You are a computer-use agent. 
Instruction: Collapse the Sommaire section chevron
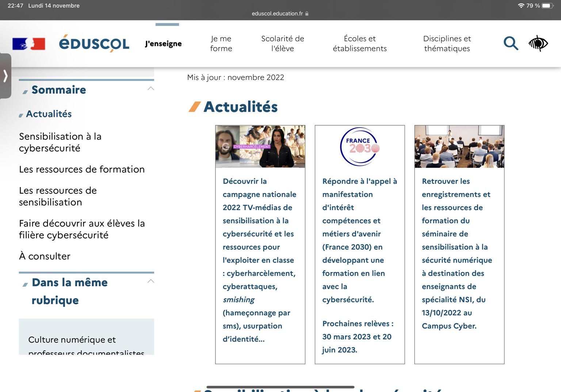[150, 88]
